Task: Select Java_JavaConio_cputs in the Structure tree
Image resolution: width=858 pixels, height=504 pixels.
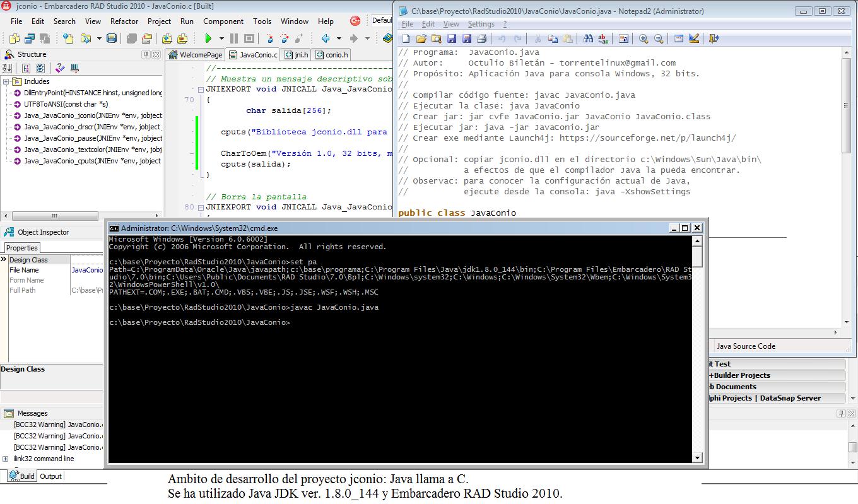Action: tap(88, 161)
